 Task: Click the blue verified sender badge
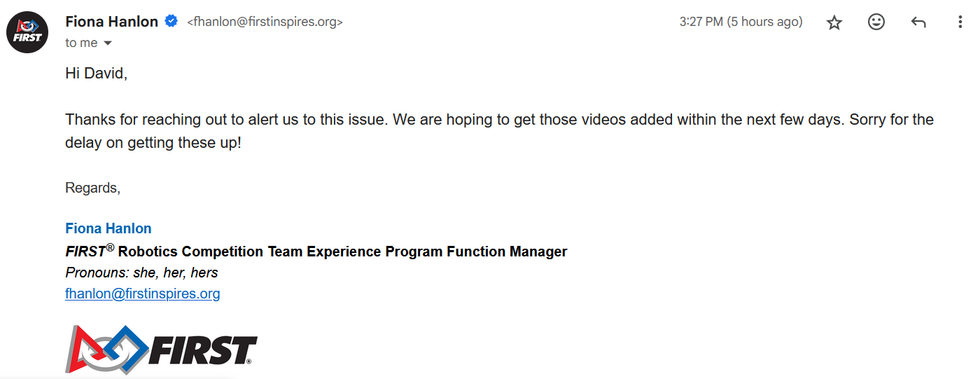pos(171,22)
